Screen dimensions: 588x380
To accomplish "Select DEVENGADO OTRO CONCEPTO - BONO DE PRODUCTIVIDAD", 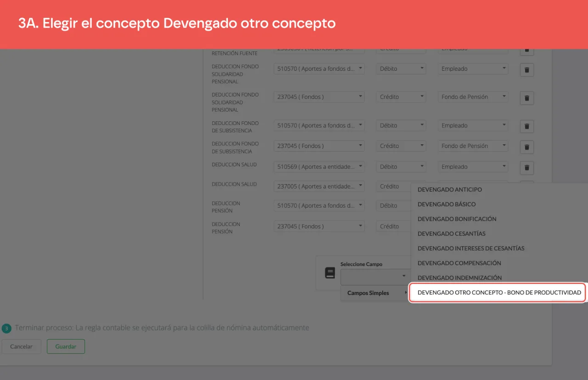I will pos(498,293).
